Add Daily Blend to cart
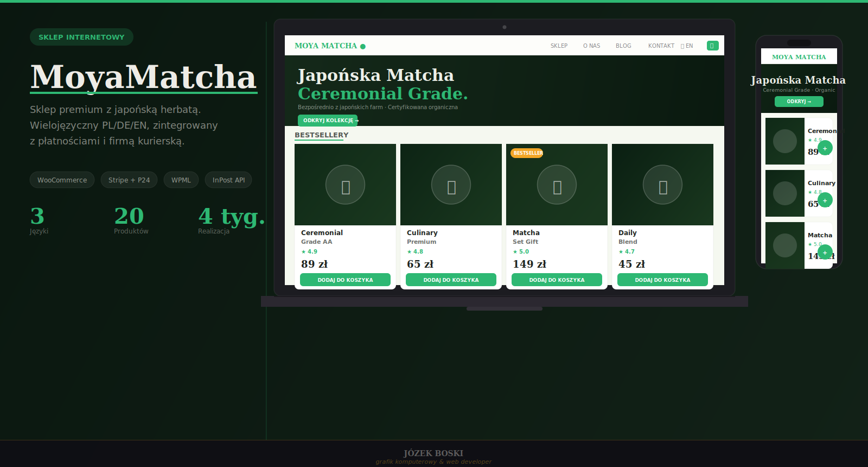The height and width of the screenshot is (467, 868). tap(662, 280)
